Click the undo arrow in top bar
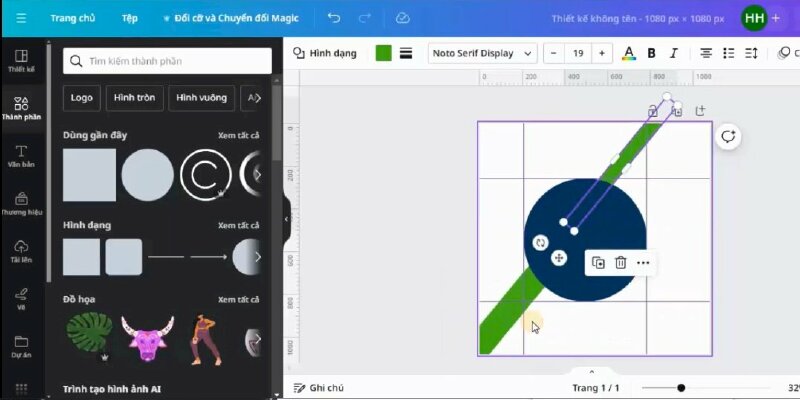Image resolution: width=800 pixels, height=400 pixels. (334, 18)
